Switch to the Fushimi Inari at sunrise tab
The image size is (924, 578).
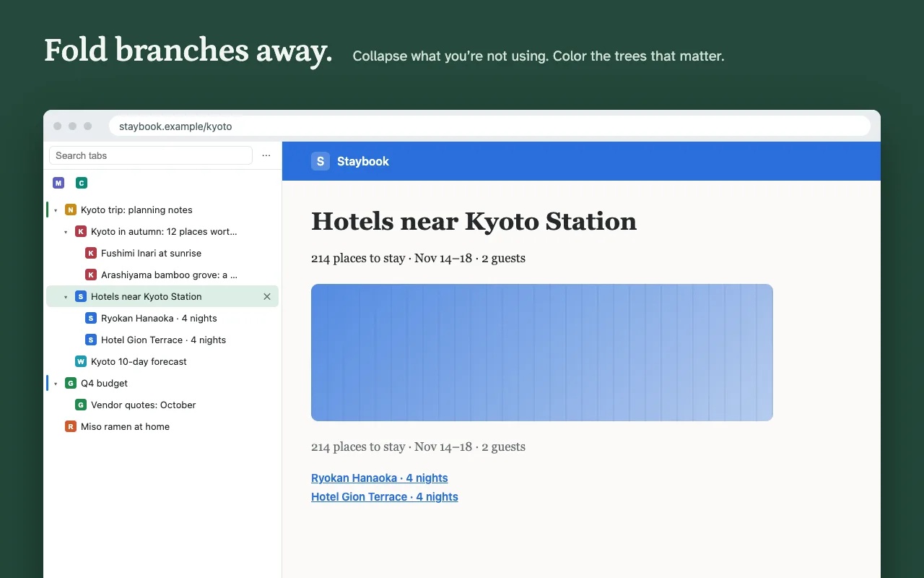162,253
